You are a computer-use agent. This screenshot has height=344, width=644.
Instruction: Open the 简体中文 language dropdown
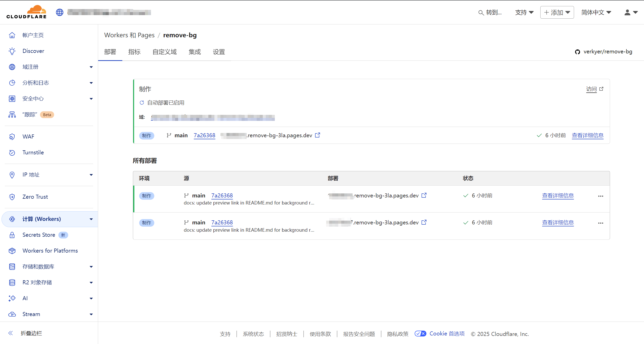coord(596,12)
